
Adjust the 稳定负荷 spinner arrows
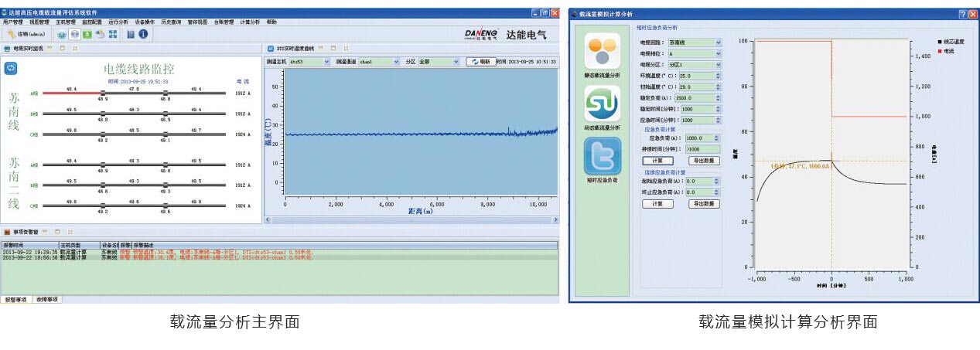[x=718, y=98]
